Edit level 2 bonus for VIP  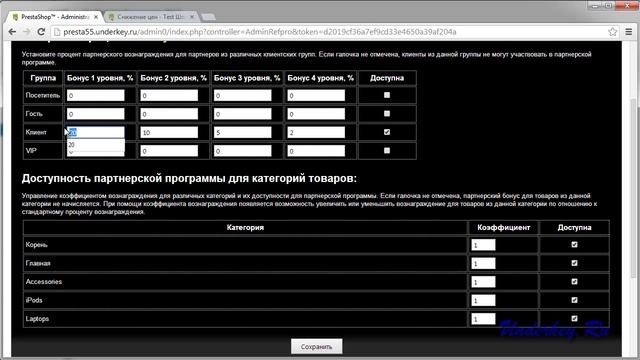[169, 151]
